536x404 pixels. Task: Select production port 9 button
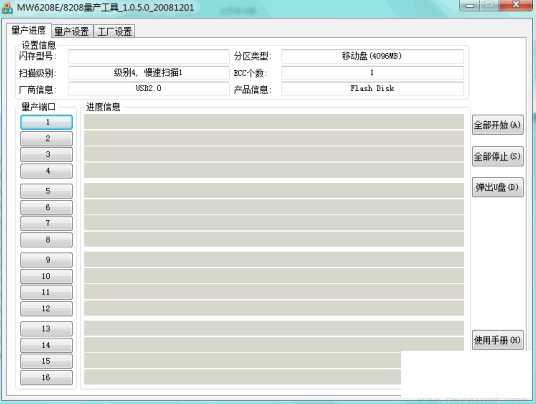click(x=46, y=260)
